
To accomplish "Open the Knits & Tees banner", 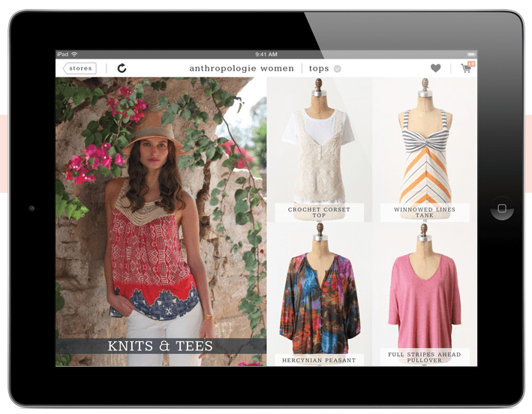I will [x=161, y=346].
